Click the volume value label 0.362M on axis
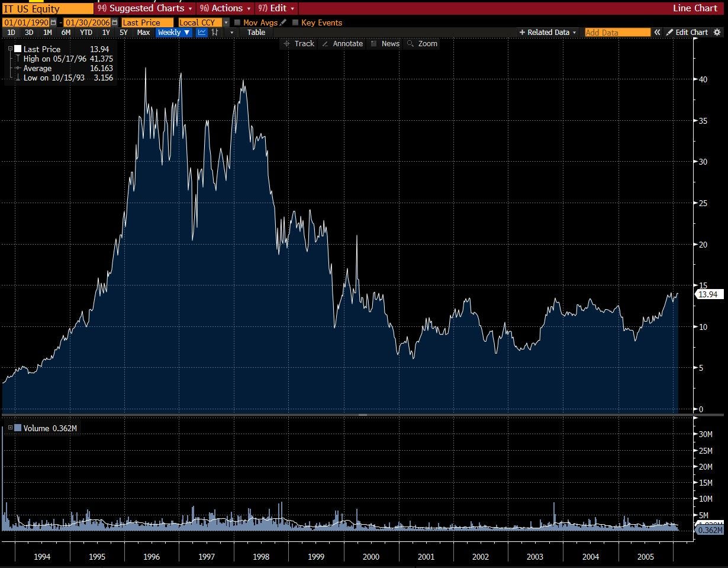 coord(710,530)
